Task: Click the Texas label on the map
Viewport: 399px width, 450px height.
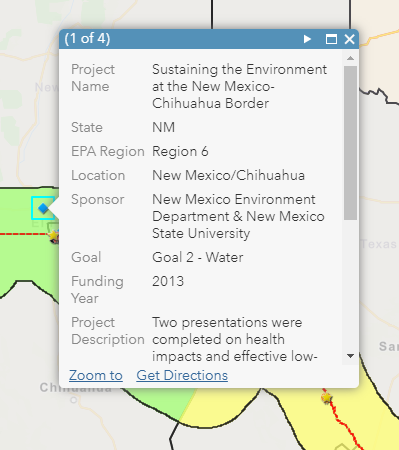Action: (x=379, y=244)
